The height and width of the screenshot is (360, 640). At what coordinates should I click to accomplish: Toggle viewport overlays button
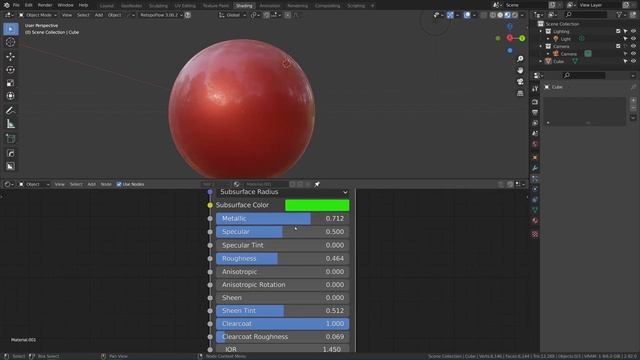click(467, 15)
